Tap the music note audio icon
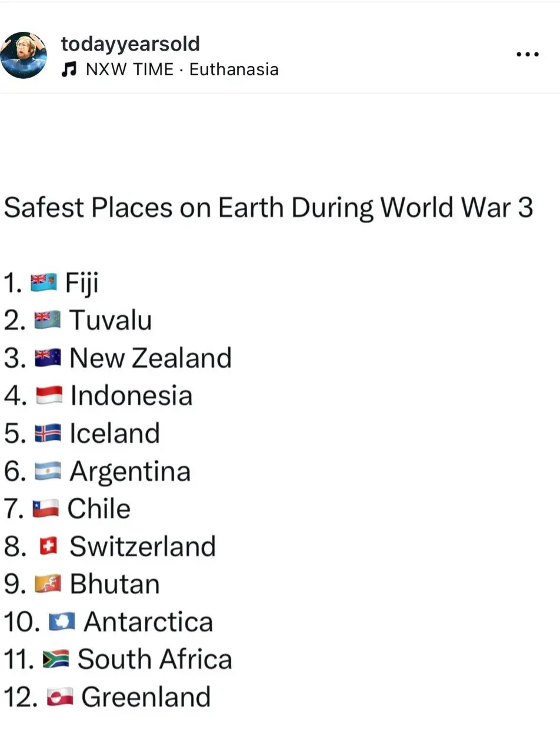Viewport: 560px width, 753px height. coord(69,70)
